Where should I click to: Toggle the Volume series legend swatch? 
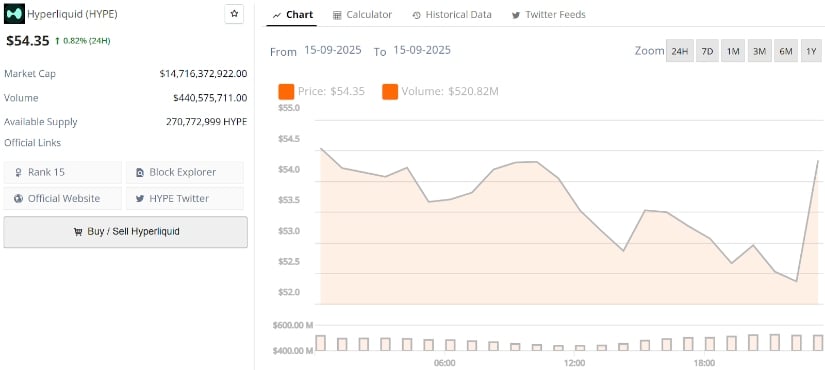[x=390, y=92]
